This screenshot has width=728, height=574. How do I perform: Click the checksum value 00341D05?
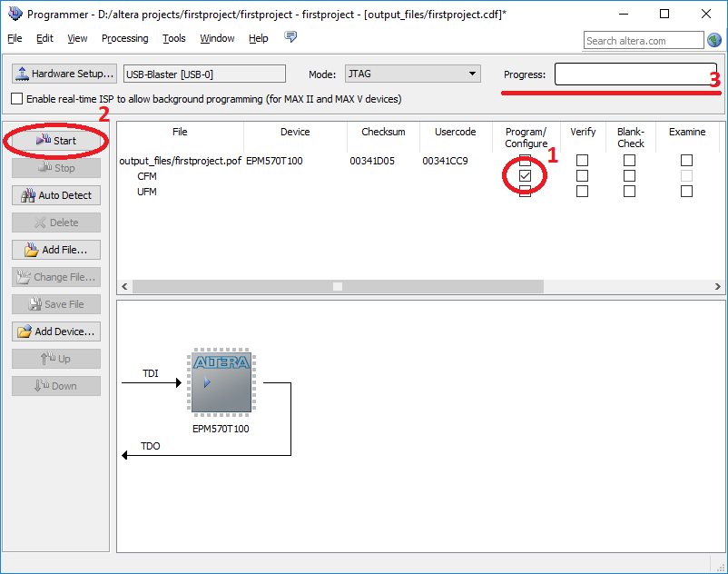pos(372,161)
